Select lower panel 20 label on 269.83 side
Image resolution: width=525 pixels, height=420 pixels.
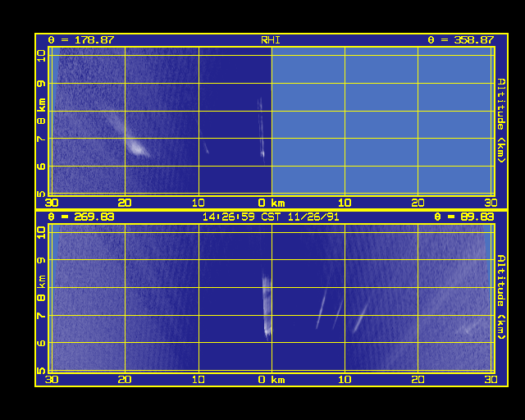[125, 380]
